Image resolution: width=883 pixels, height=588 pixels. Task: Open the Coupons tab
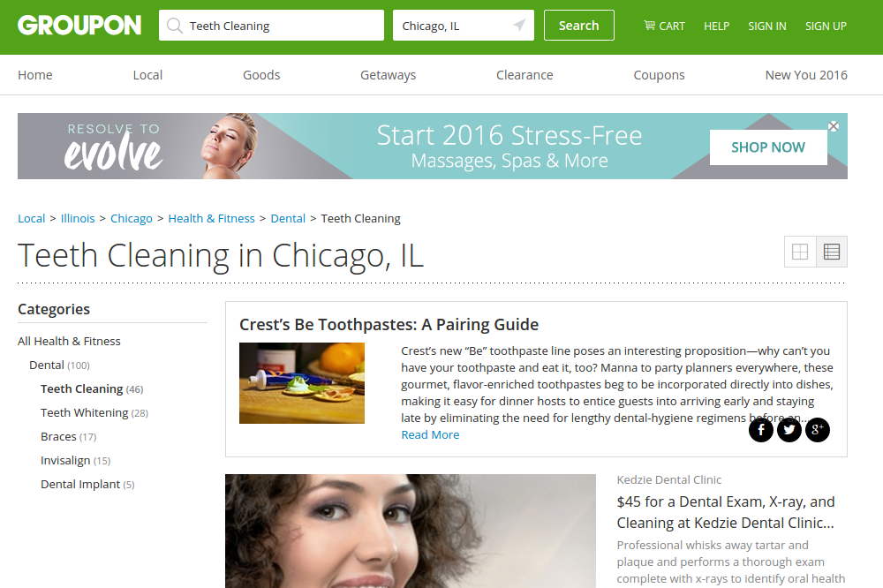click(x=659, y=75)
